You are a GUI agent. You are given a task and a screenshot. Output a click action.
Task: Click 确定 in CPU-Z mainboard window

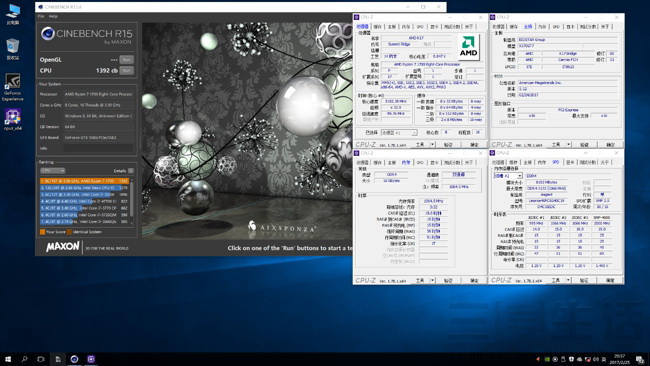[610, 144]
